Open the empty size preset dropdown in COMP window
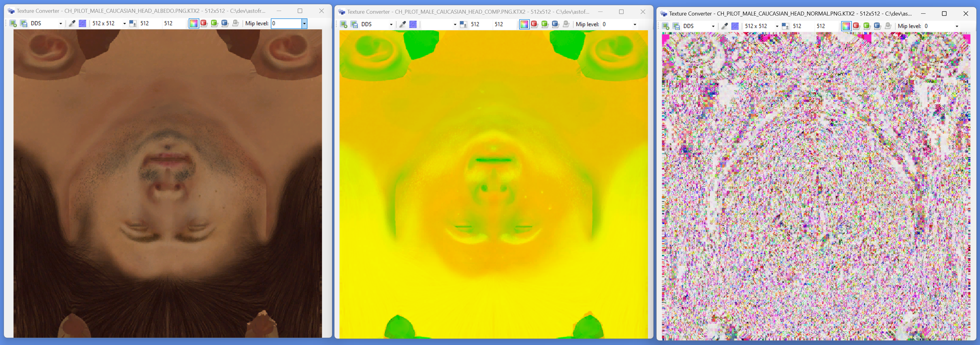Viewport: 980px width, 345px height. [440, 24]
